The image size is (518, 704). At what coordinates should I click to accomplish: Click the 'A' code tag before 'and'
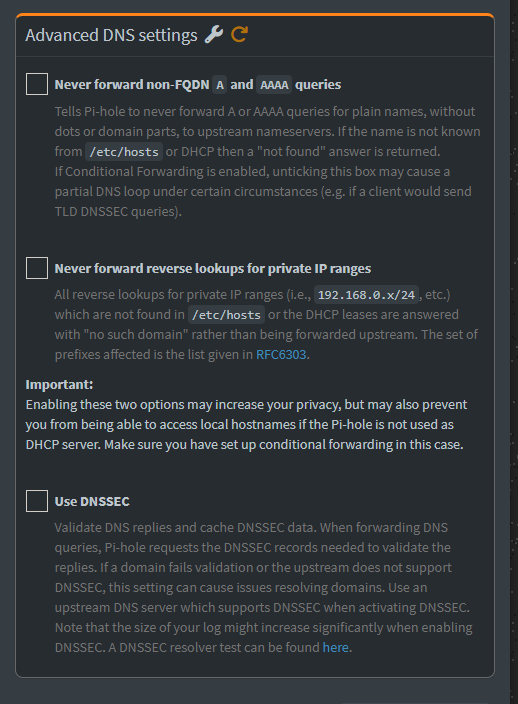220,84
